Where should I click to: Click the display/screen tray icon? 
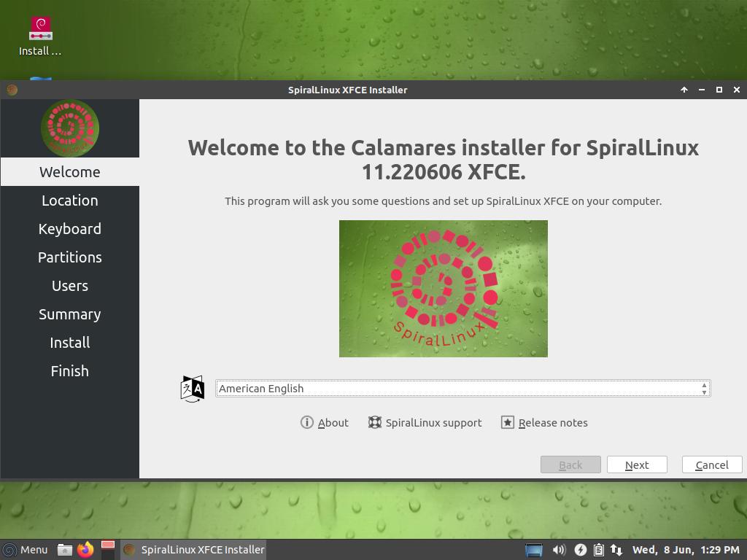pyautogui.click(x=534, y=550)
